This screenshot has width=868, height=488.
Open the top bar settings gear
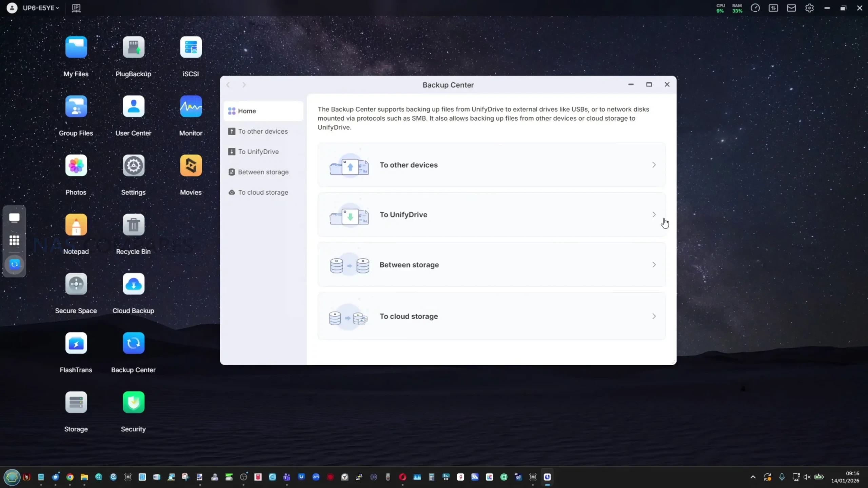[809, 8]
